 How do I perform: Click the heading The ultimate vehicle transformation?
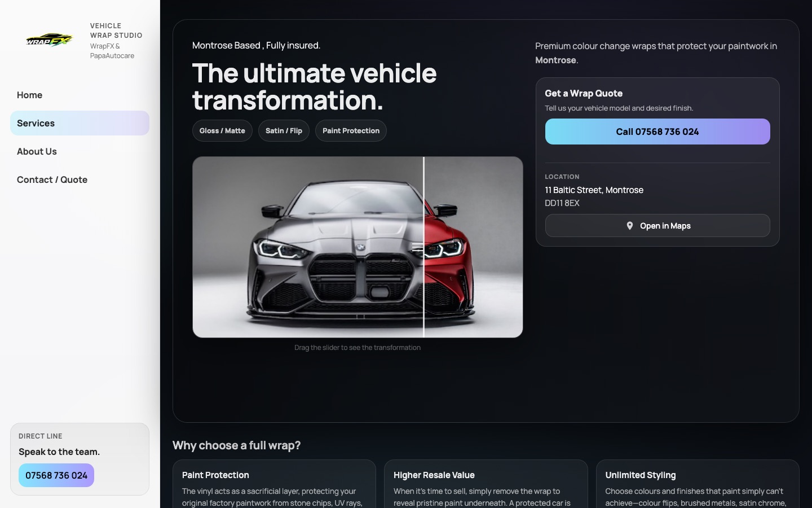(314, 87)
